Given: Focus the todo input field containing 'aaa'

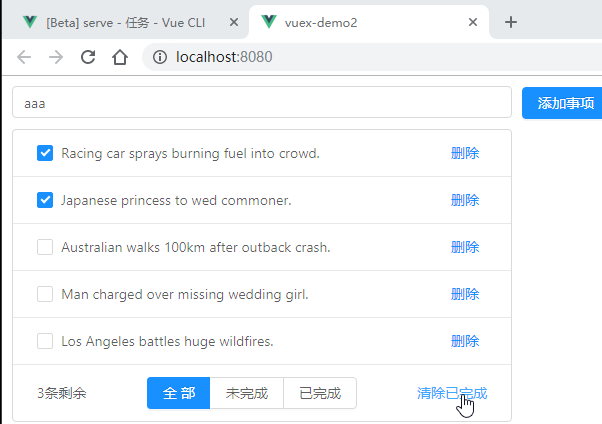Looking at the screenshot, I should pos(260,102).
